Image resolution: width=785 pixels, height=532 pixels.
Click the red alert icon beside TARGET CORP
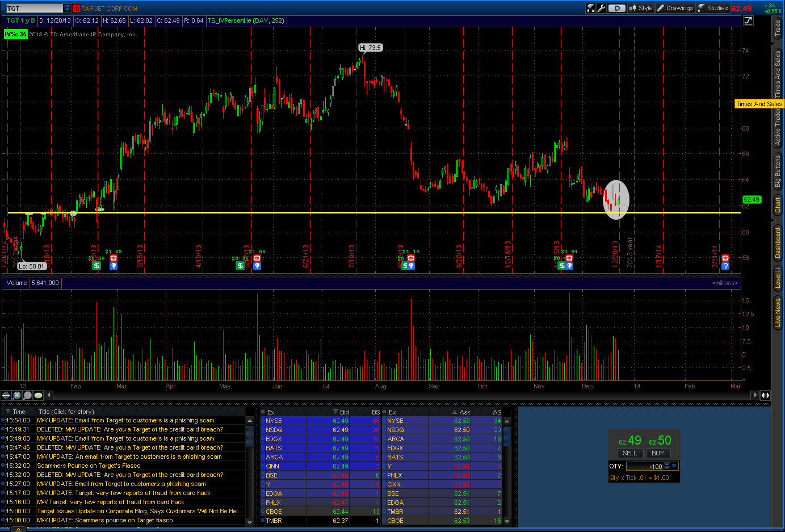point(77,9)
